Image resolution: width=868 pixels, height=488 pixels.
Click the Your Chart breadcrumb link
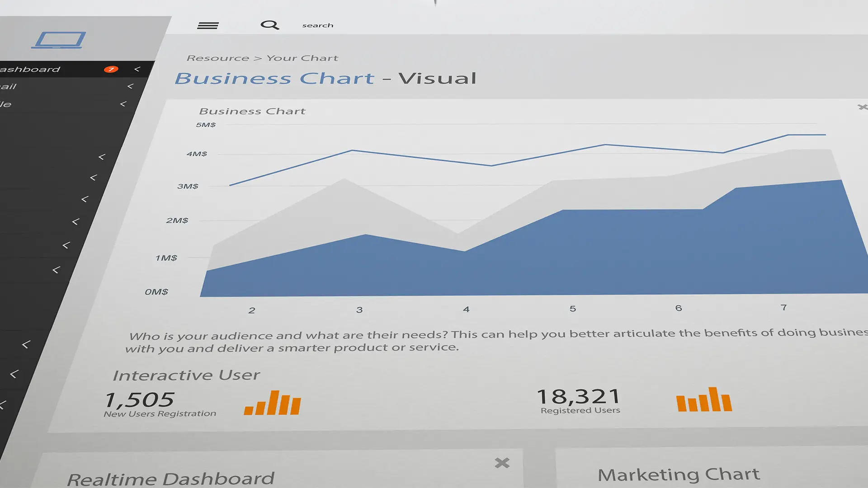(302, 58)
